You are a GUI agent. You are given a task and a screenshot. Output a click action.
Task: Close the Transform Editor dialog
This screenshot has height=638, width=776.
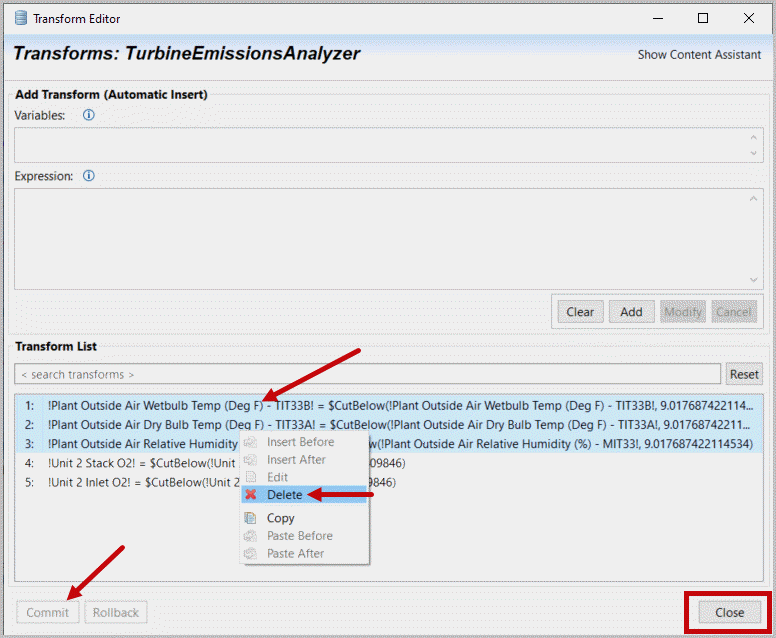coord(729,612)
